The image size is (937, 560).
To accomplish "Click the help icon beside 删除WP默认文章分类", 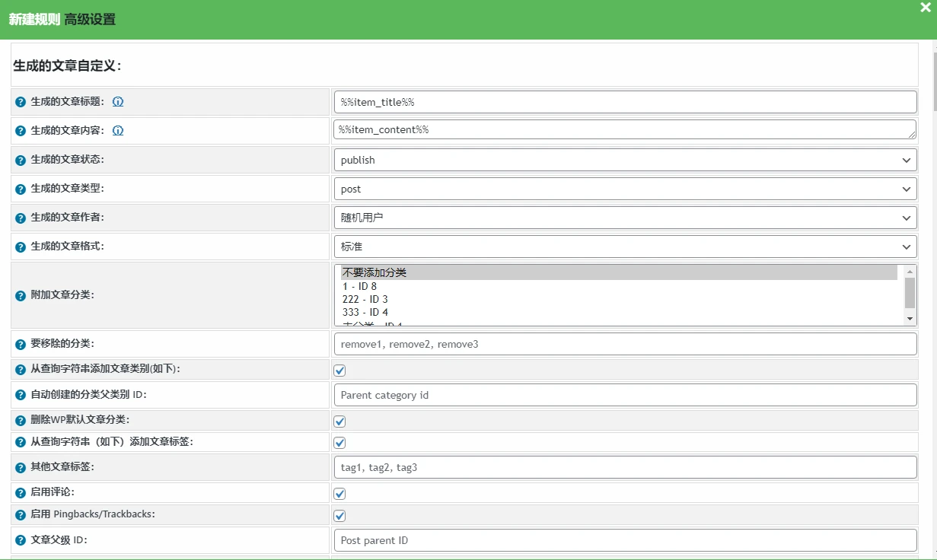I will pos(19,420).
